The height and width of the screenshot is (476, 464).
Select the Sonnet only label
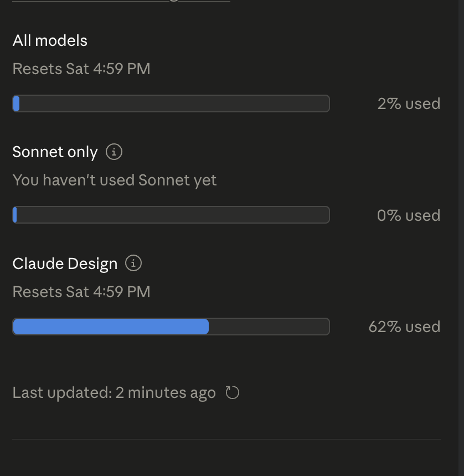coord(55,152)
